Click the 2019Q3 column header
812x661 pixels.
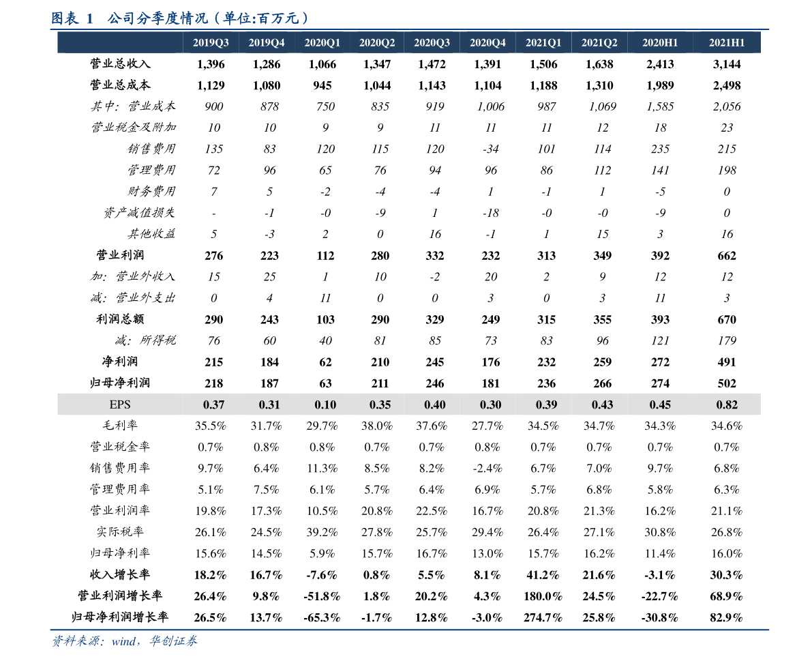(x=211, y=42)
